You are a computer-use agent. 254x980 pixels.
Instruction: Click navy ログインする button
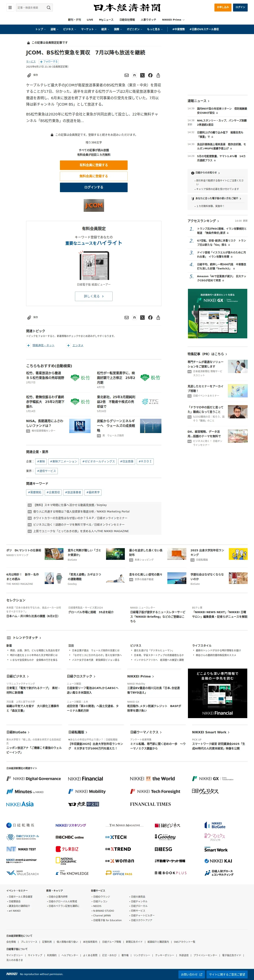93,187
